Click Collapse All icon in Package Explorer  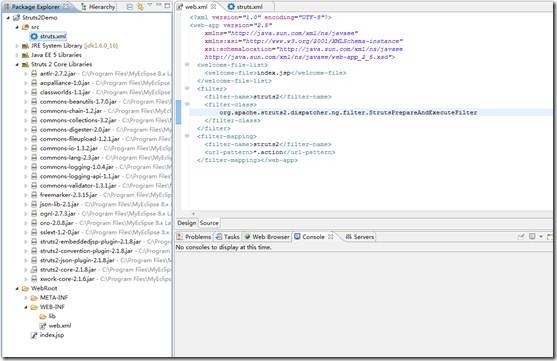(x=130, y=6)
